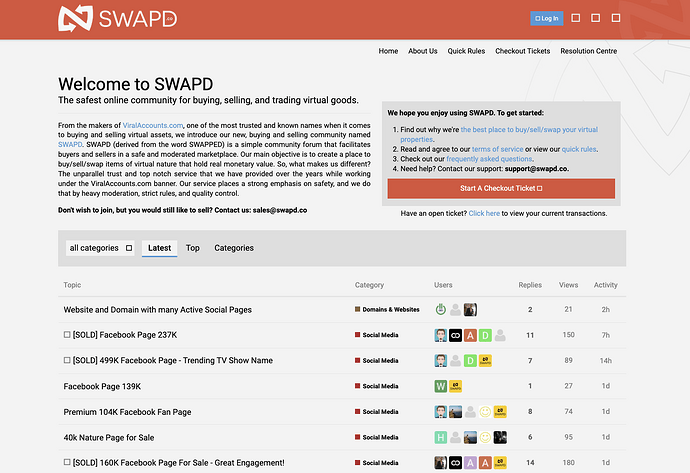The width and height of the screenshot is (690, 473).
Task: Click the SWAPD logo in the header
Action: click(117, 18)
